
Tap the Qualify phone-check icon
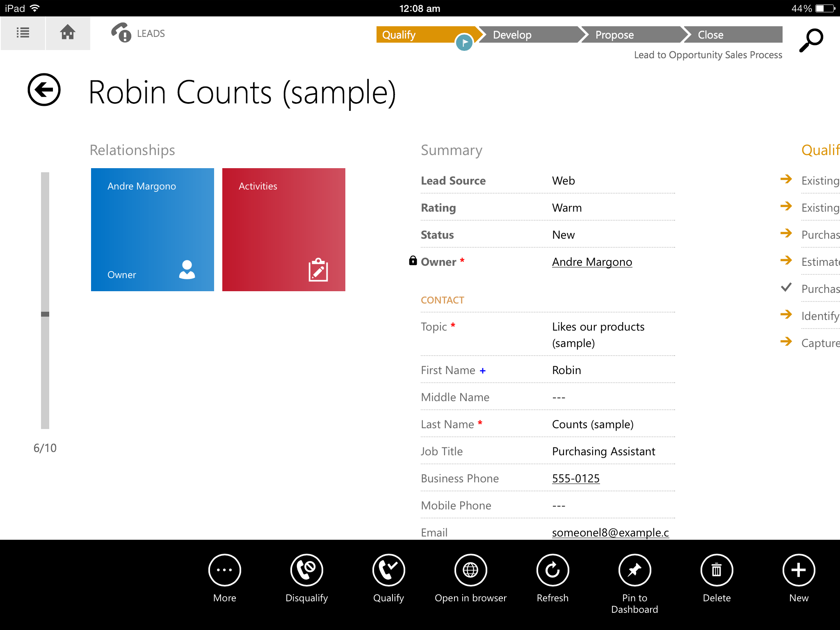pos(388,570)
